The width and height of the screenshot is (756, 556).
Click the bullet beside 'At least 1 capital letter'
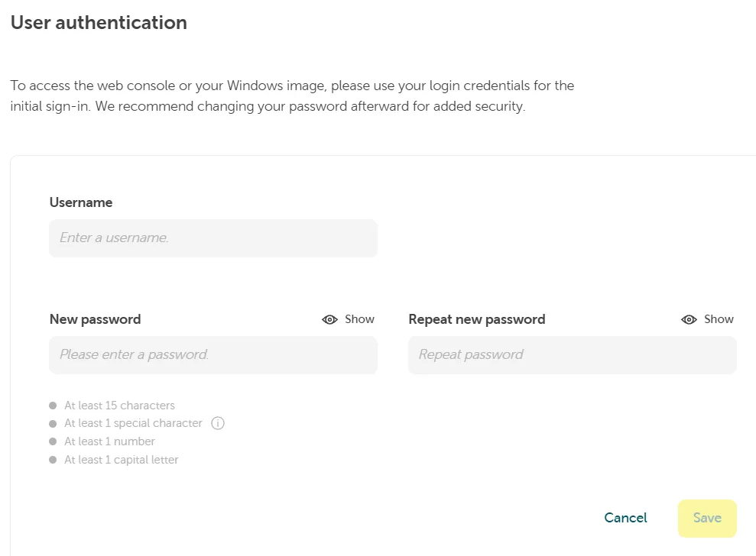[52, 460]
